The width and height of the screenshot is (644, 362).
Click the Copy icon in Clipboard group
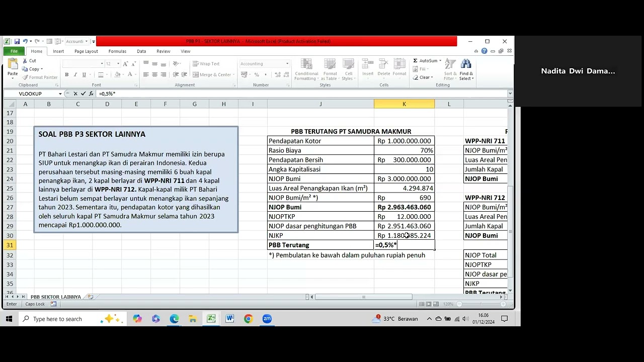25,69
